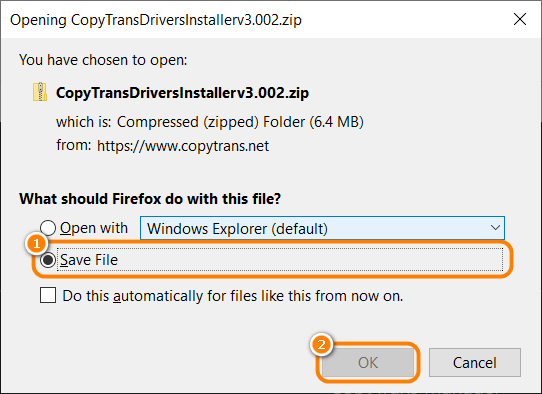This screenshot has height=394, width=542.
Task: Click the Compressed (zipped) Folder description
Action: pos(240,122)
